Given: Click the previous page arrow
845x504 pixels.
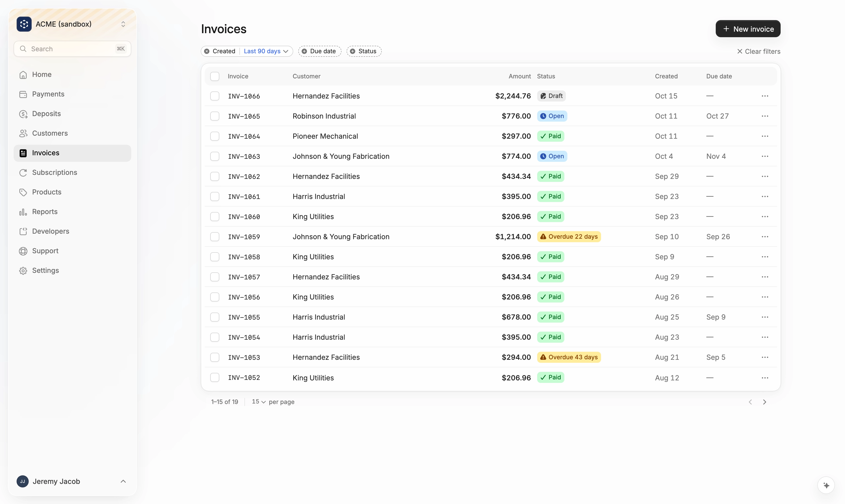Looking at the screenshot, I should tap(750, 402).
